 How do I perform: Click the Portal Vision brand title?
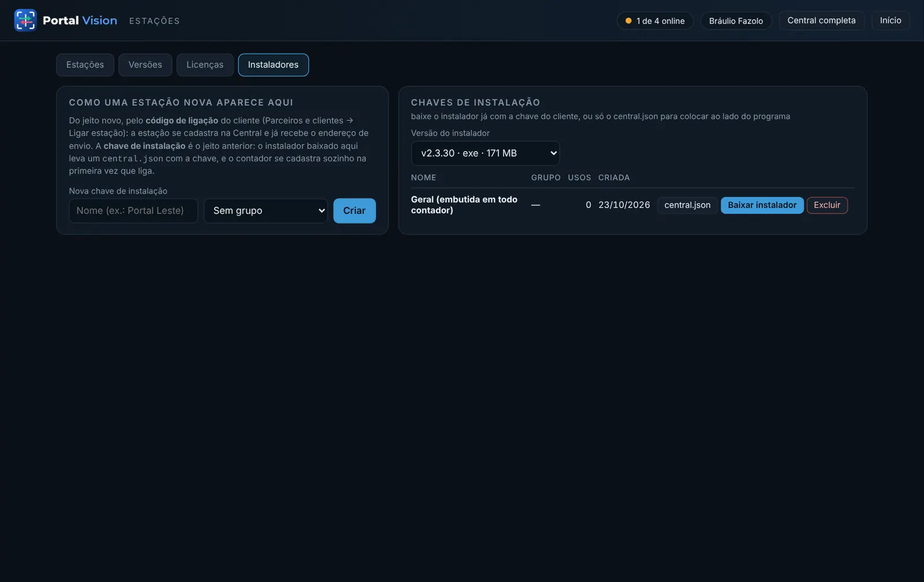pos(80,20)
